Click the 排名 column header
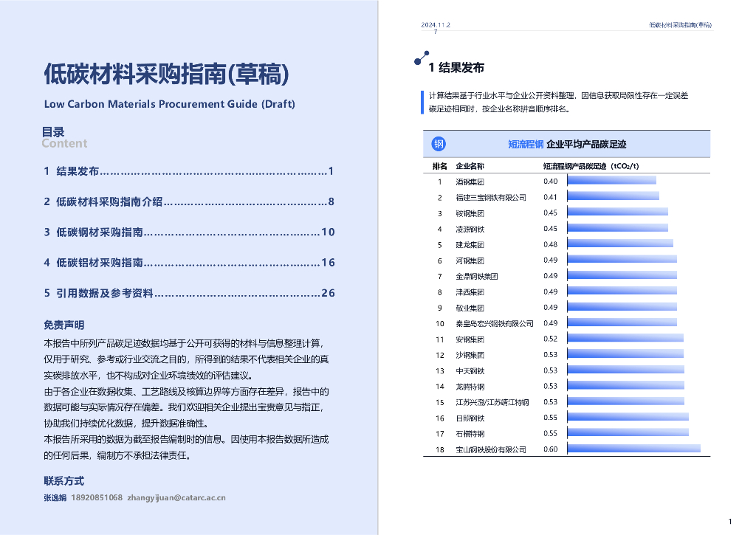The image size is (756, 535). pyautogui.click(x=439, y=165)
